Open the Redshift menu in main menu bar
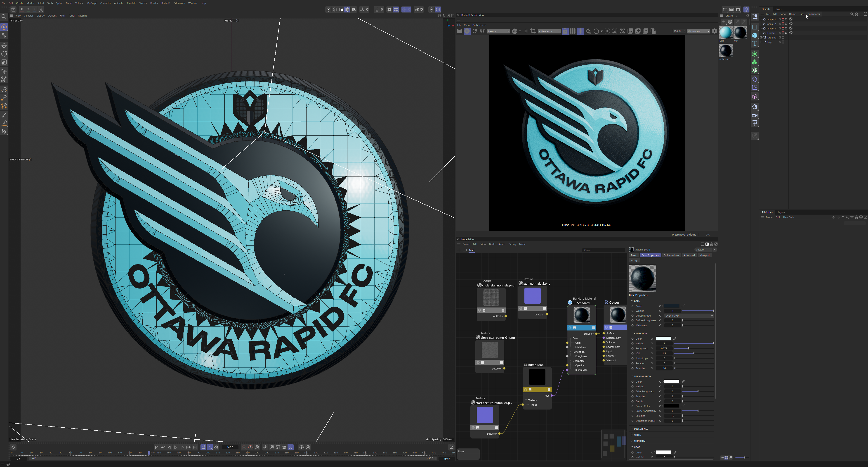This screenshot has width=868, height=467. 166,3
